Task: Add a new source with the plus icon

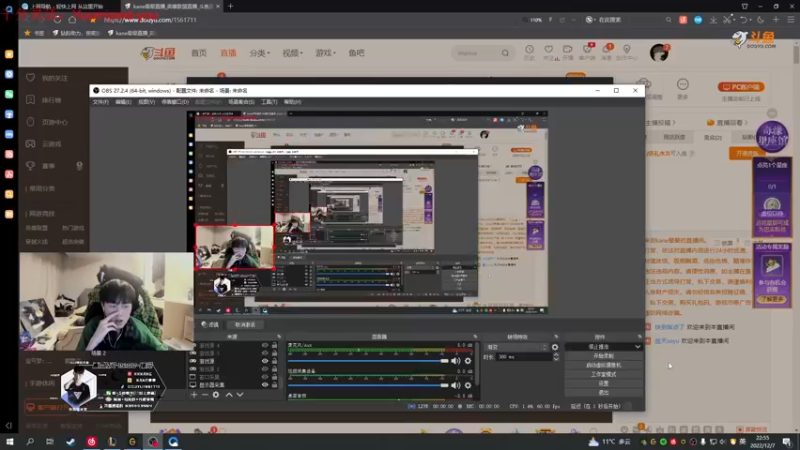Action: click(x=194, y=394)
